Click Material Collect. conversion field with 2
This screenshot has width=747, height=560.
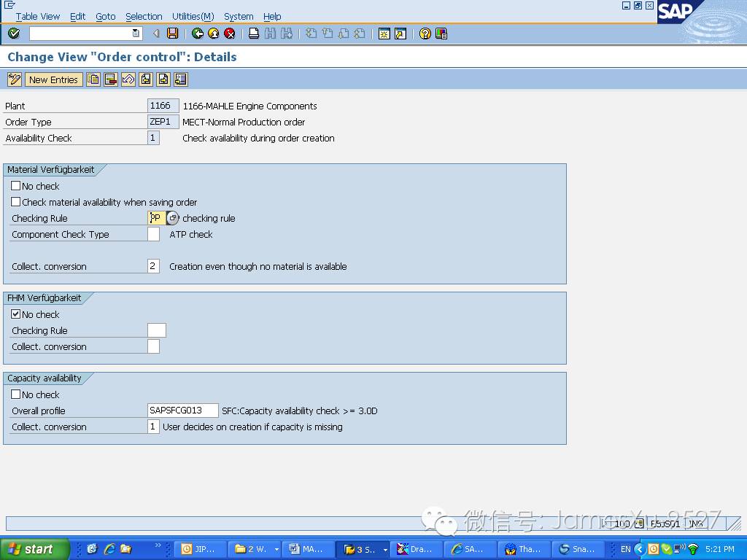153,266
